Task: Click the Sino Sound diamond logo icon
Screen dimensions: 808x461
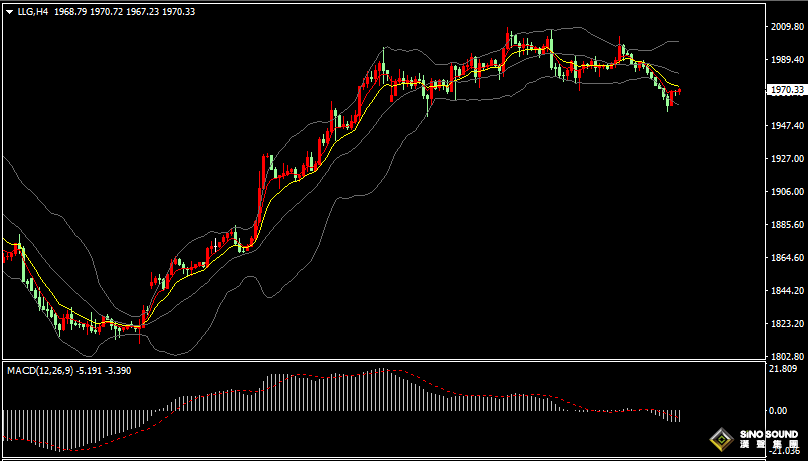Action: point(722,439)
